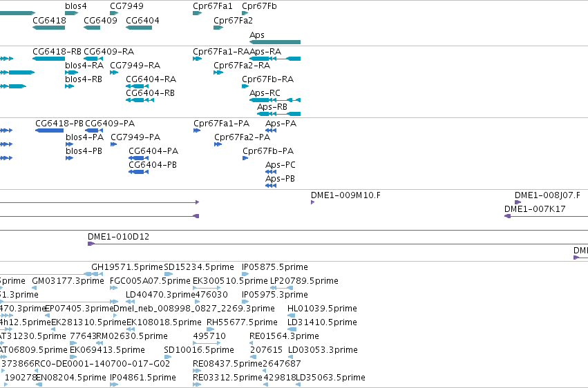Select the GH19571.5prime EST label

(127, 267)
